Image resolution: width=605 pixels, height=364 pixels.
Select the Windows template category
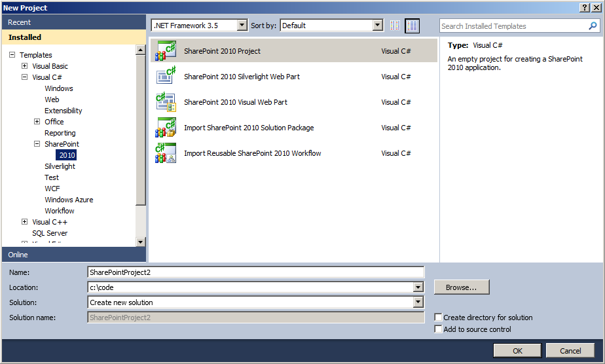tap(59, 88)
